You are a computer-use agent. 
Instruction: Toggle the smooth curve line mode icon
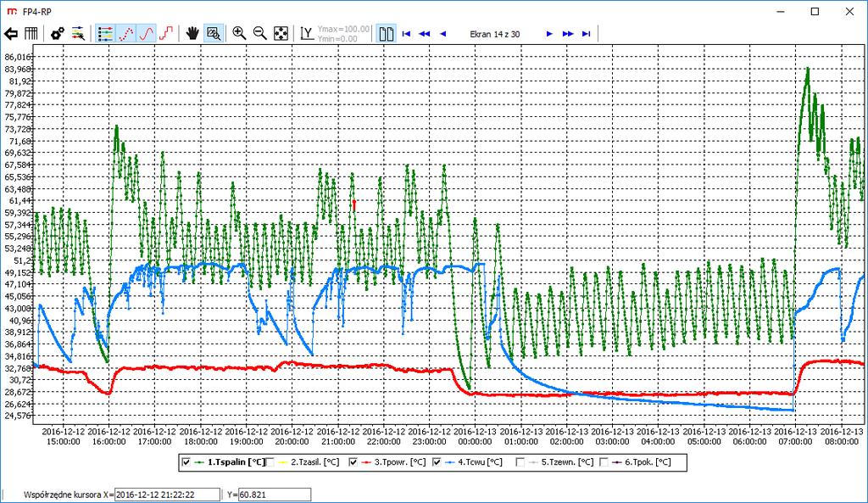tap(147, 34)
